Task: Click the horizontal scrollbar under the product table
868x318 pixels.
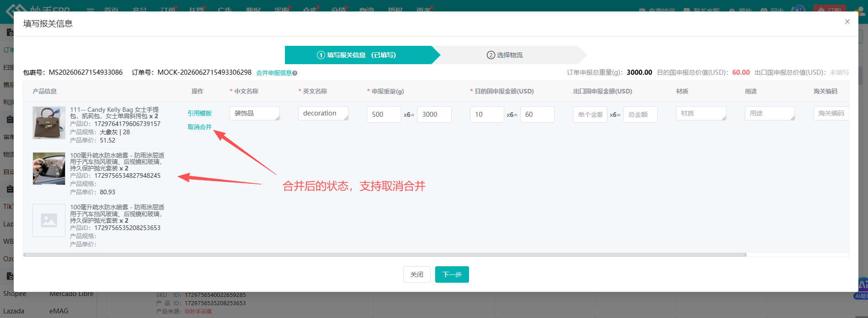Action: pos(385,255)
